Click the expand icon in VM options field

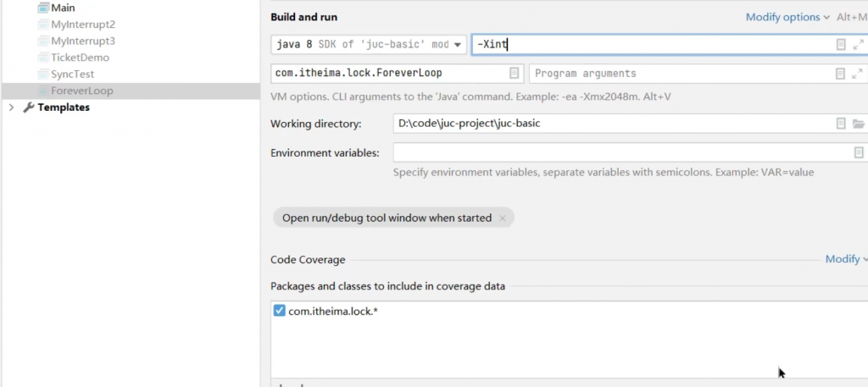(858, 45)
